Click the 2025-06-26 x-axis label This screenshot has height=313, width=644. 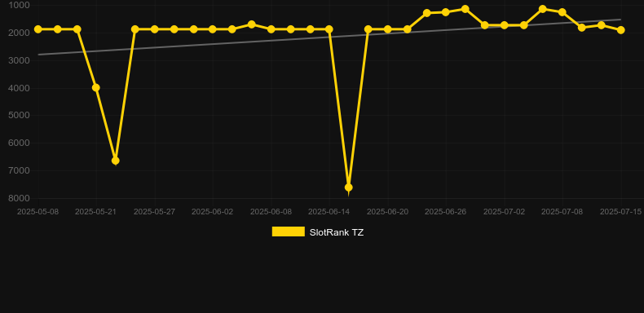(x=446, y=212)
